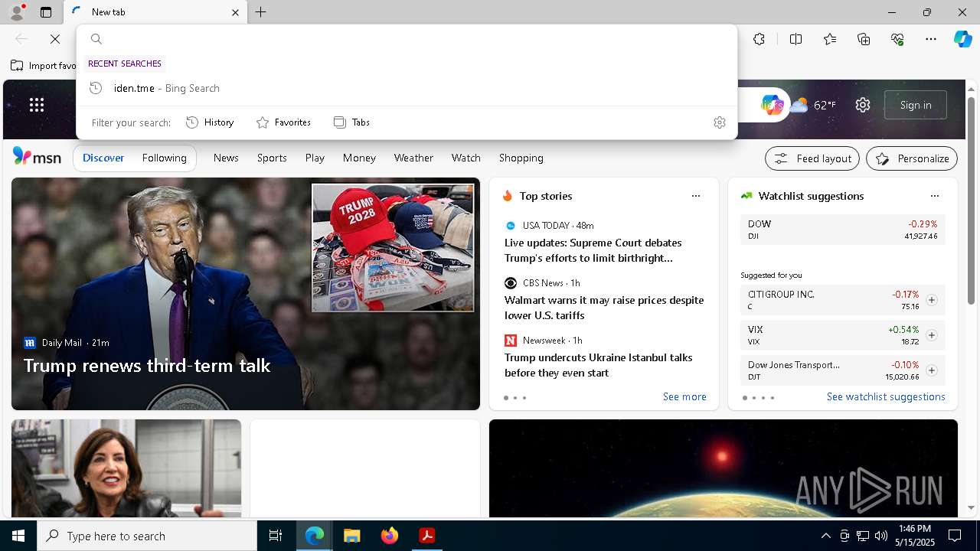This screenshot has width=980, height=551.
Task: Show hidden system tray icons
Action: (x=826, y=536)
